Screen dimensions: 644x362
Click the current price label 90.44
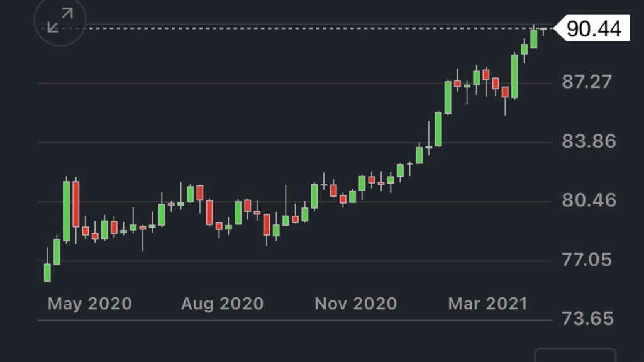[594, 28]
